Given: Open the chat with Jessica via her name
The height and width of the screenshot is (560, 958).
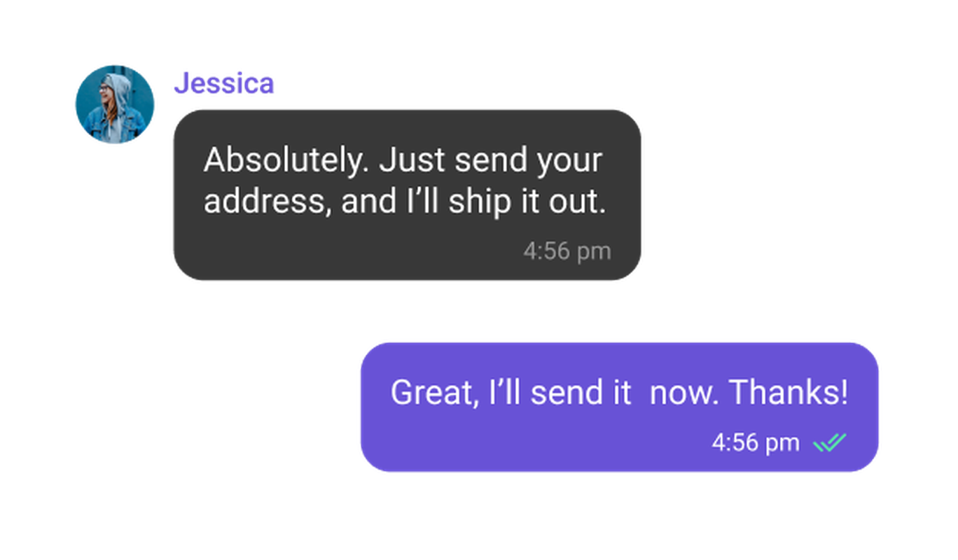Looking at the screenshot, I should (223, 83).
